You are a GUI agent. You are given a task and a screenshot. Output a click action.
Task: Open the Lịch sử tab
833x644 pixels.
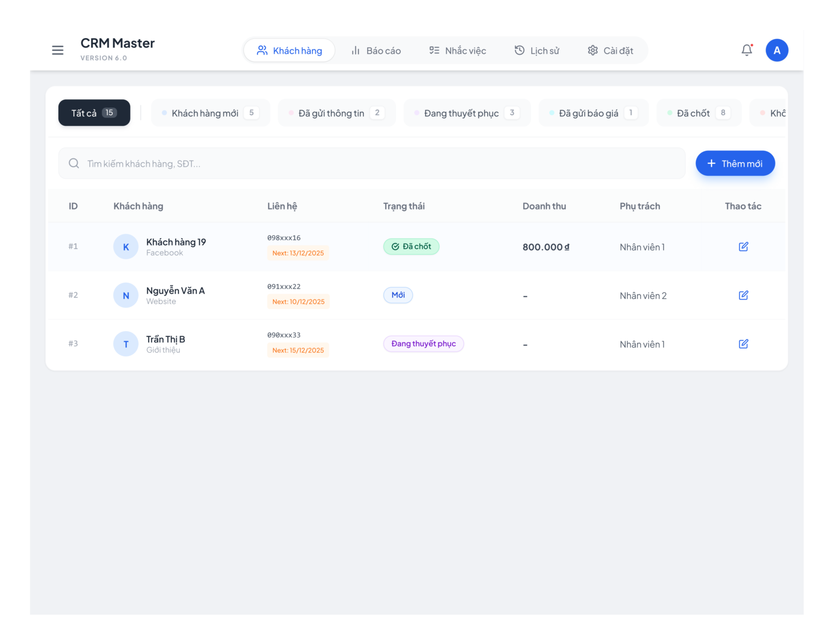(537, 50)
